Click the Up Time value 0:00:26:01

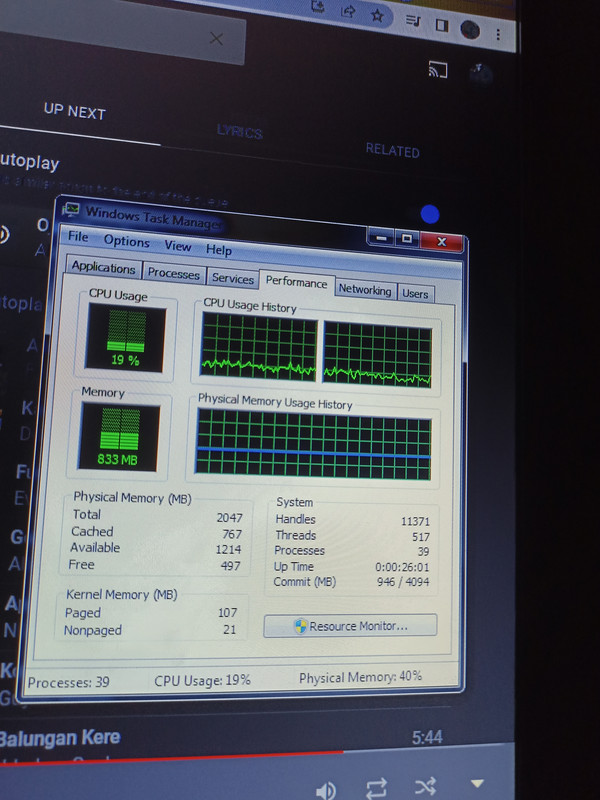click(402, 567)
